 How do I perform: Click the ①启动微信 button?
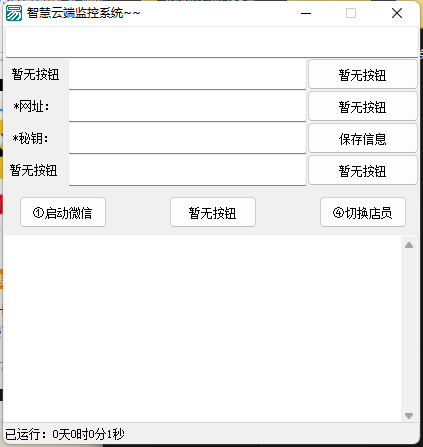tap(63, 212)
